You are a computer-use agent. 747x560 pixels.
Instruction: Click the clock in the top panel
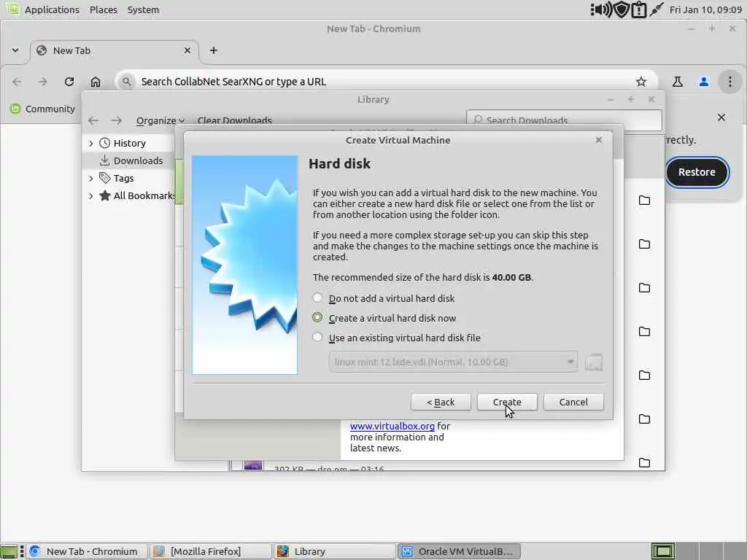[705, 9]
